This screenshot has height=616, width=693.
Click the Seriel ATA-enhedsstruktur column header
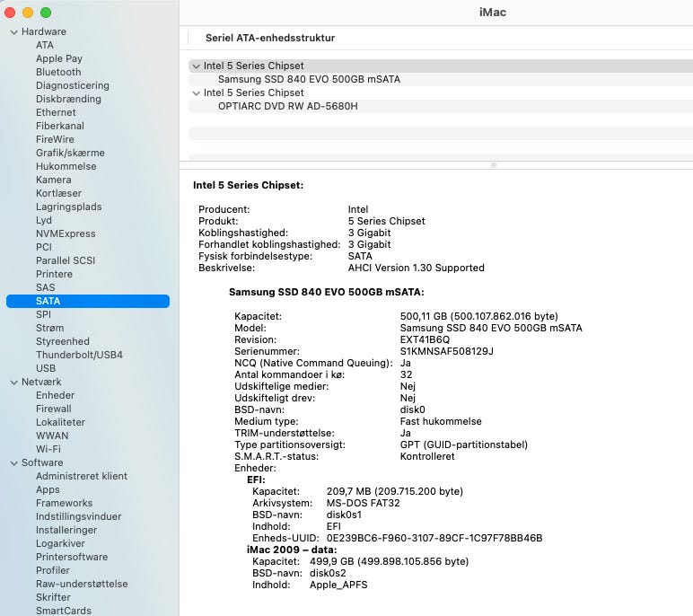click(x=270, y=38)
